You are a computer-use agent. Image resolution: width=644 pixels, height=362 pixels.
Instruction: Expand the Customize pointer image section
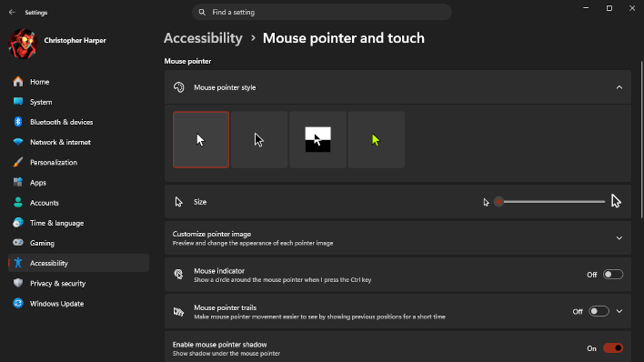619,238
